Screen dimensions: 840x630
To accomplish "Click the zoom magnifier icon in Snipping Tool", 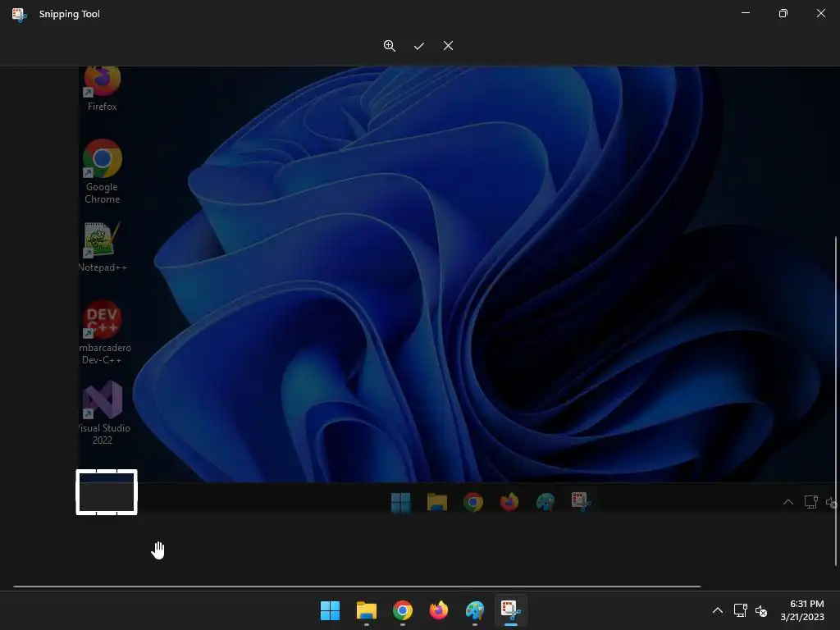I will pyautogui.click(x=390, y=46).
